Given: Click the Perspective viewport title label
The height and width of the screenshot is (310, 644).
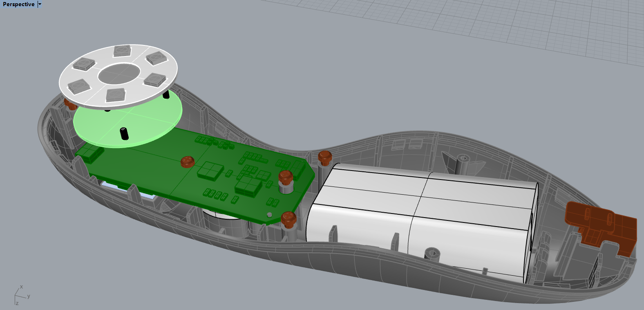Looking at the screenshot, I should click(x=18, y=4).
